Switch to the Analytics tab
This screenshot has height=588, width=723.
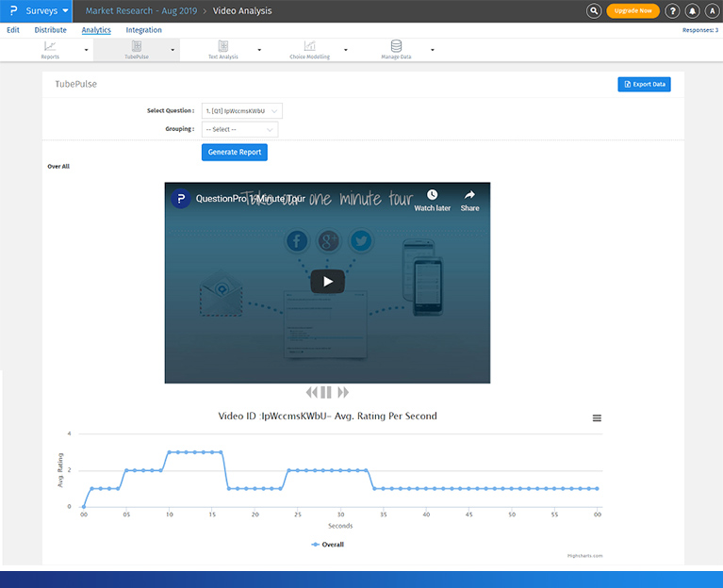pos(96,30)
